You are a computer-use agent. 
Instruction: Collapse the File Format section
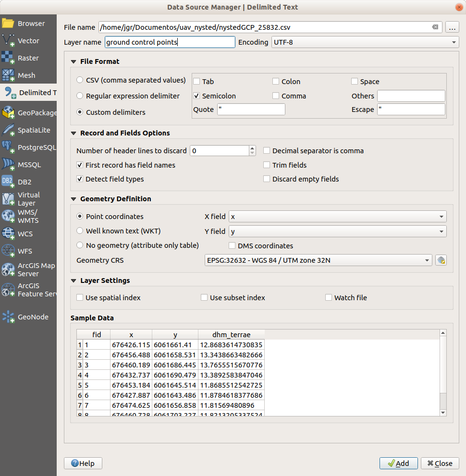pyautogui.click(x=74, y=61)
